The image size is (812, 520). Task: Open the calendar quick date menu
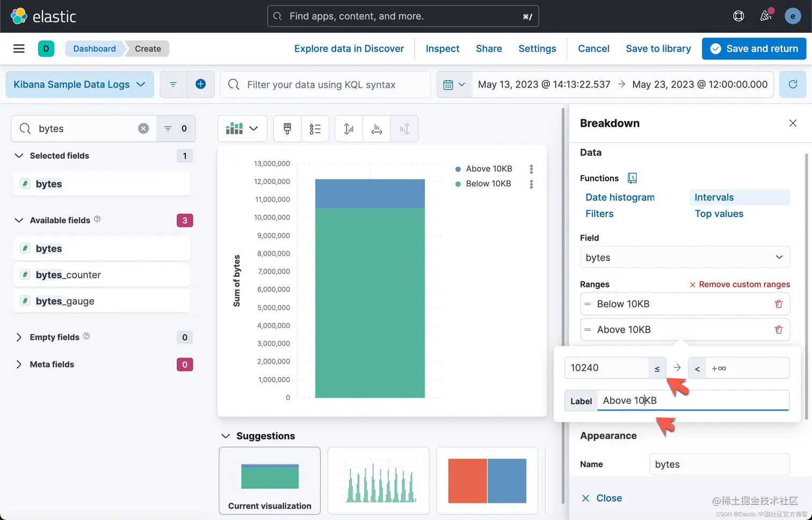point(454,84)
